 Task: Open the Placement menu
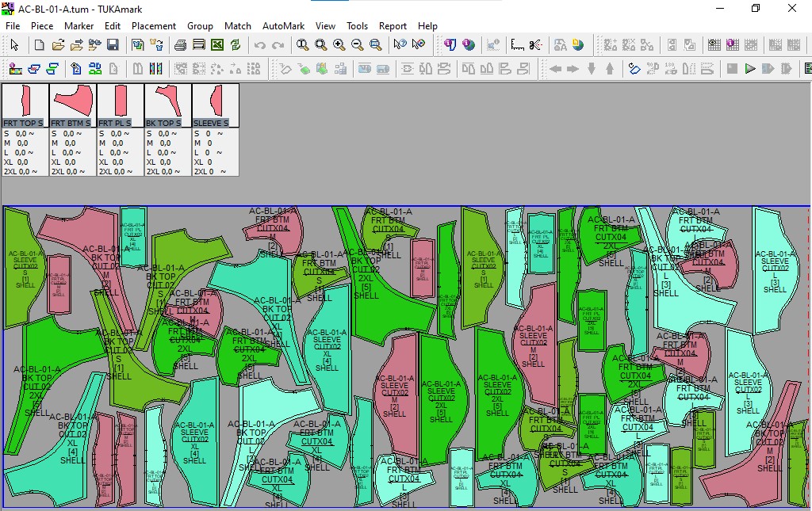[x=154, y=26]
